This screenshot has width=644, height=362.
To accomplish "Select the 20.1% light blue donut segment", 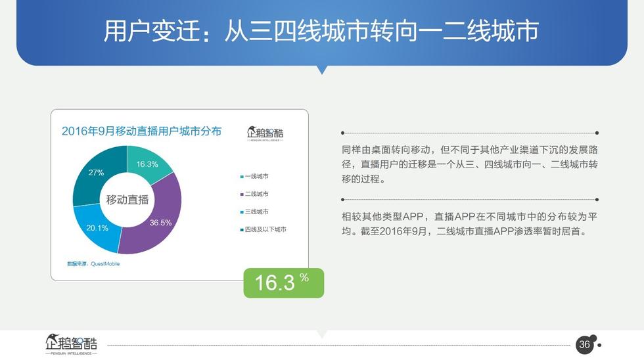I will (x=97, y=228).
